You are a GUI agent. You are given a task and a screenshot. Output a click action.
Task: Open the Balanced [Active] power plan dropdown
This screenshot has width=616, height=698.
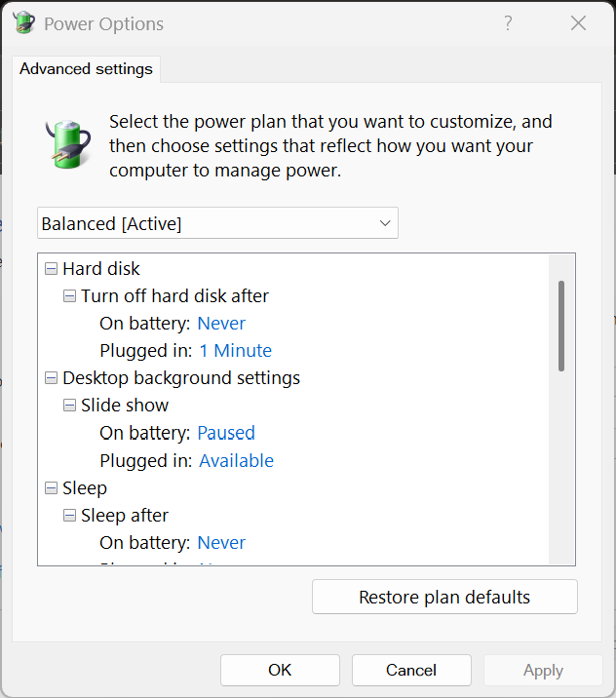(217, 223)
